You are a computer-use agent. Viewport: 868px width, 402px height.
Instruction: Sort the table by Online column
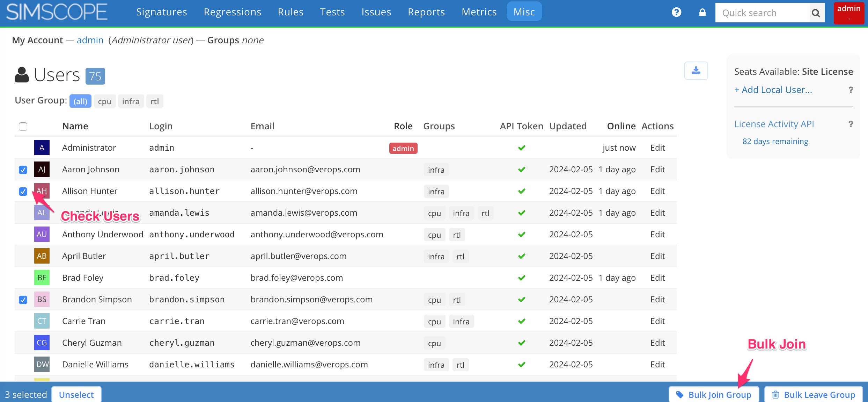(621, 126)
